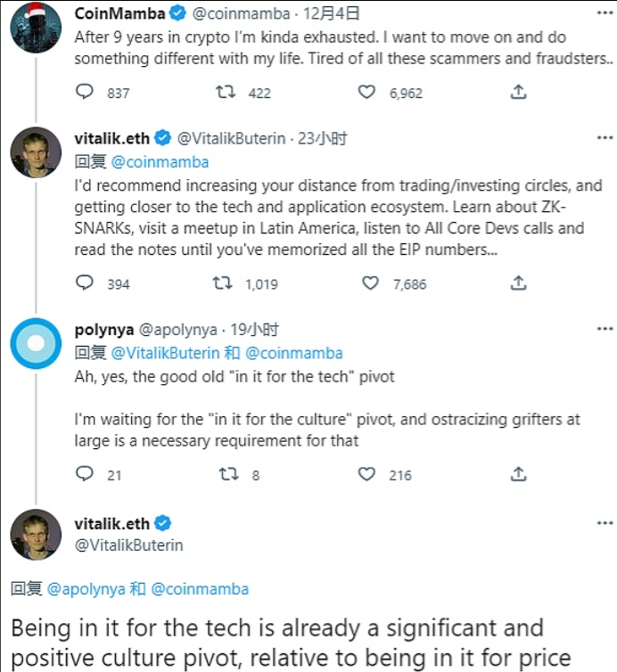Reply to CoinMamba's tweet
Viewport: 617px width, 672px height.
[86, 92]
